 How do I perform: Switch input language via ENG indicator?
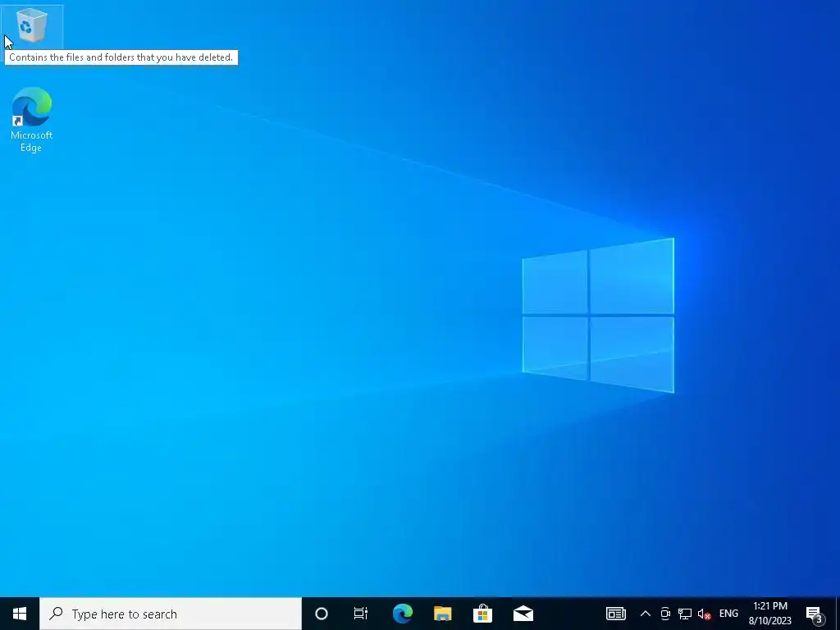[x=728, y=614]
